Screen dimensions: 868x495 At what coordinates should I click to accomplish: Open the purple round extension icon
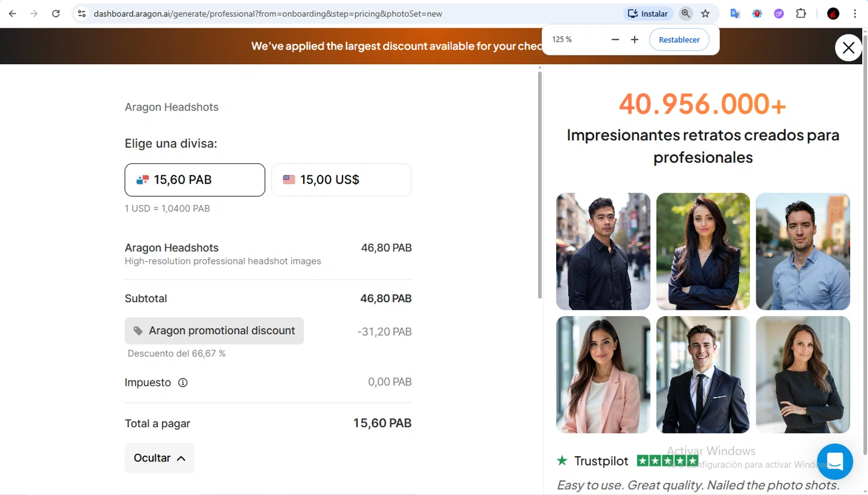pyautogui.click(x=779, y=13)
